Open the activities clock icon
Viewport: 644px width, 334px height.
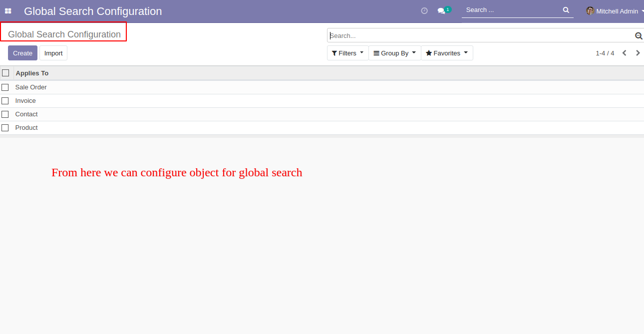pyautogui.click(x=424, y=10)
